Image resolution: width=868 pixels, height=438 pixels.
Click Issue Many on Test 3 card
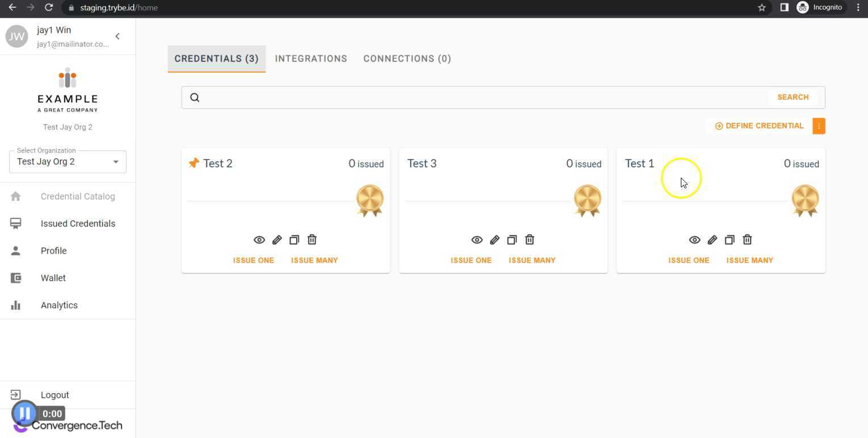(532, 260)
